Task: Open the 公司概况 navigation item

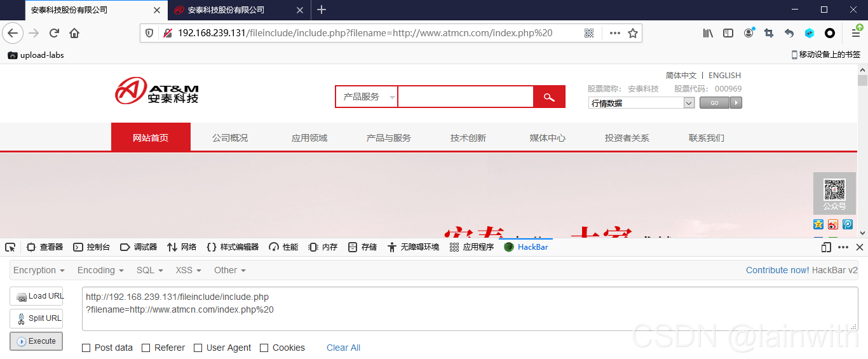Action: tap(230, 137)
